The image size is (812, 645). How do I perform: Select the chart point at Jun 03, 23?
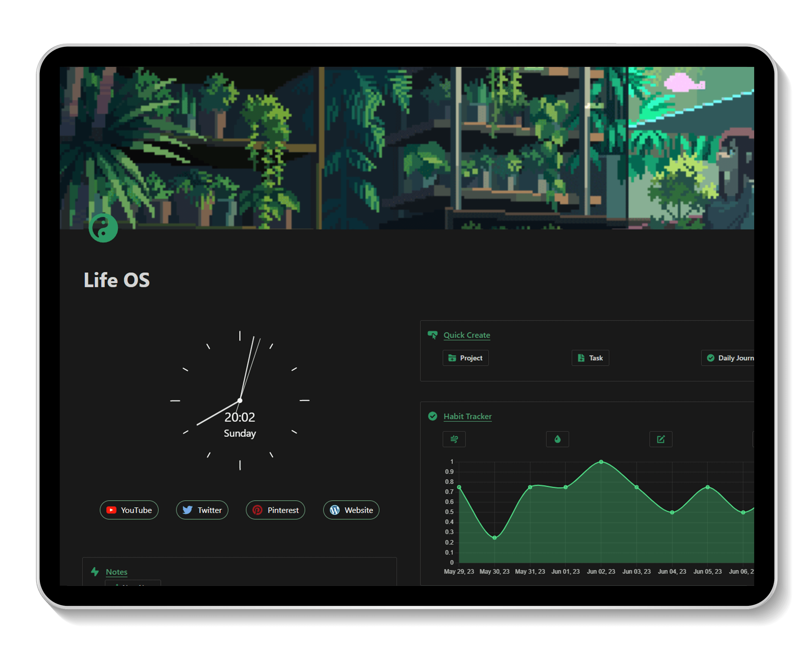[637, 487]
